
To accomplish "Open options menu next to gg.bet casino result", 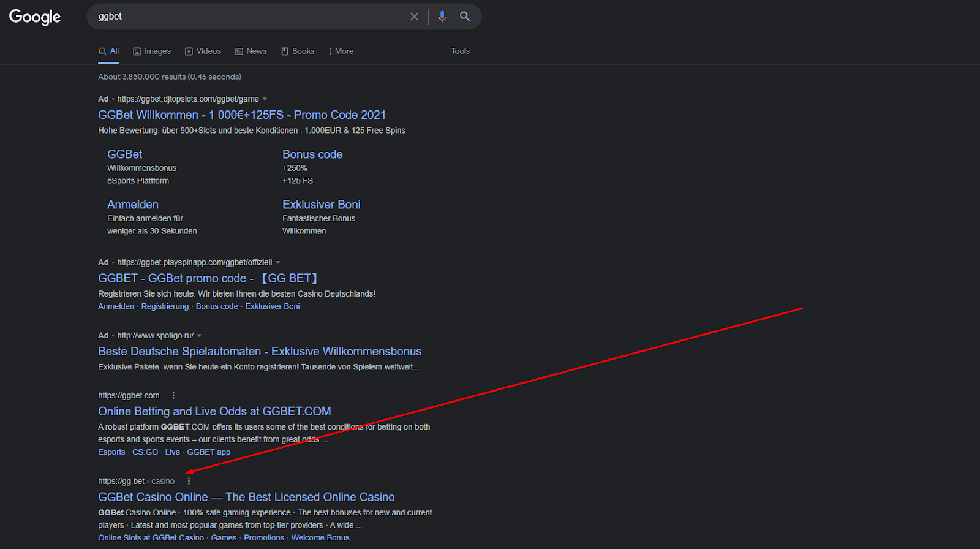I will pyautogui.click(x=189, y=481).
